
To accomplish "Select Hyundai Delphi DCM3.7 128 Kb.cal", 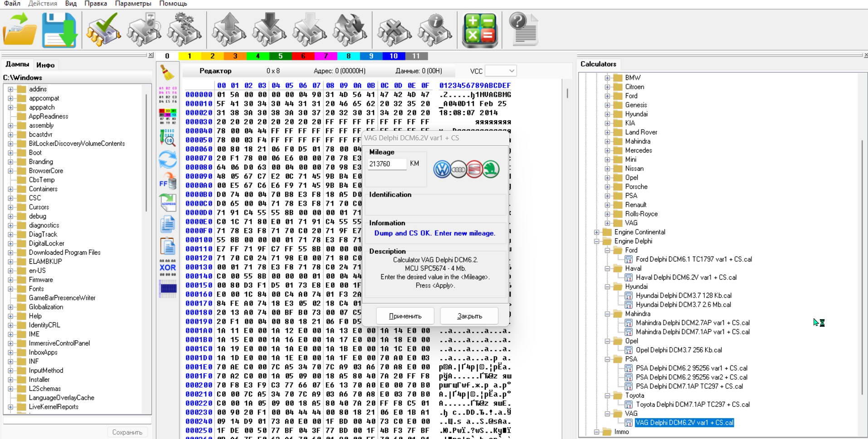I will click(683, 296).
